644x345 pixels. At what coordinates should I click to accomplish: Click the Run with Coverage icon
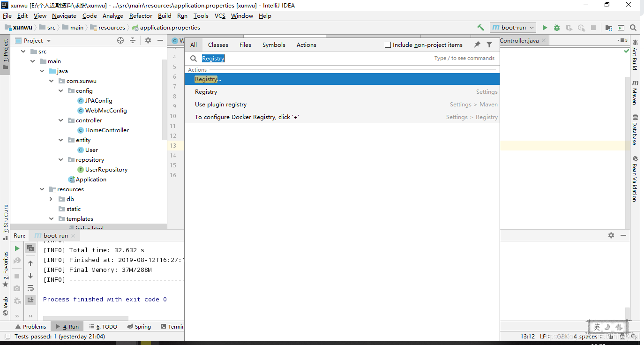point(569,28)
